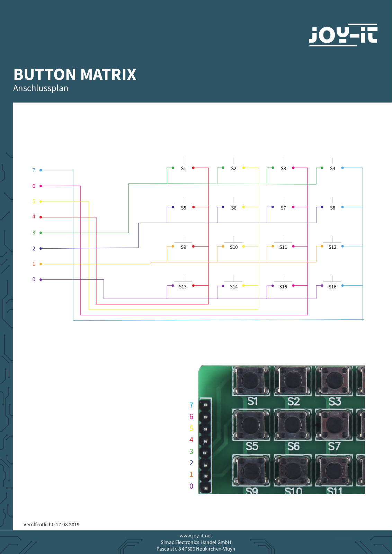Select switch label S13 in the schematic

pos(183,287)
